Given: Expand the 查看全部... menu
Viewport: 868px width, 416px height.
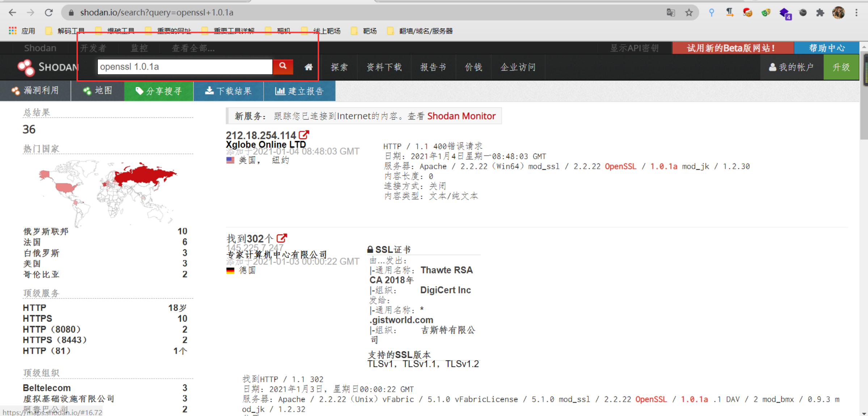Looking at the screenshot, I should (x=193, y=48).
